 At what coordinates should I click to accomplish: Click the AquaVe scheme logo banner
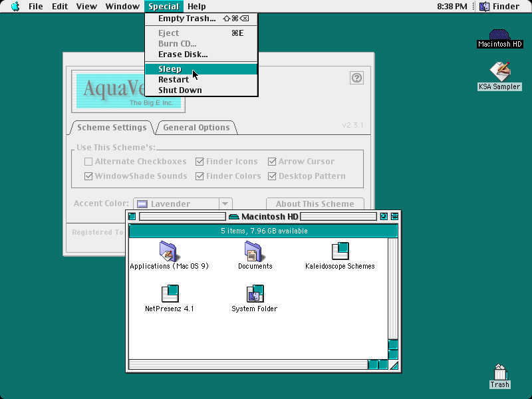click(128, 91)
